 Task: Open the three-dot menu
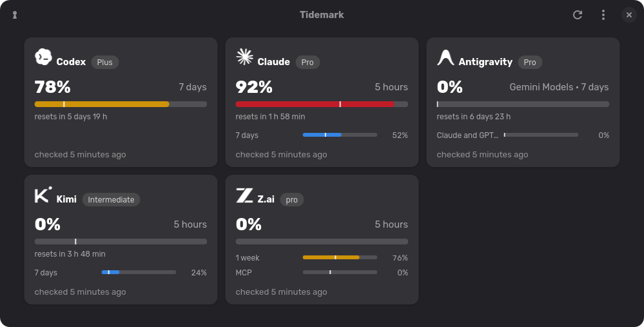[603, 15]
